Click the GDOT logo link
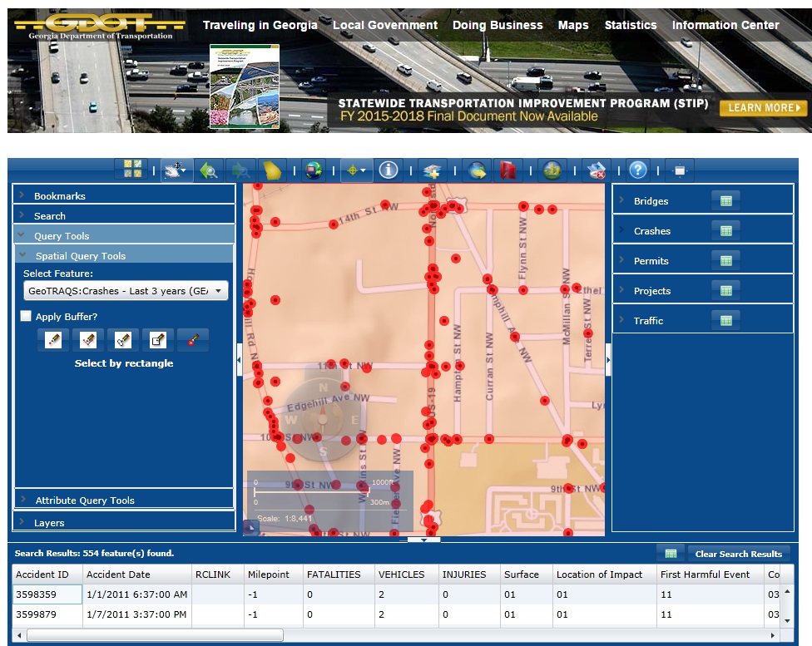 pyautogui.click(x=100, y=26)
